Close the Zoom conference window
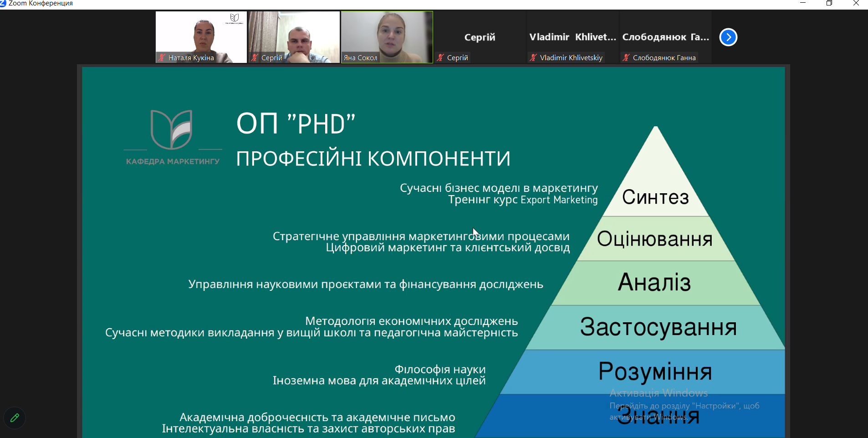Image resolution: width=868 pixels, height=438 pixels. [x=856, y=3]
